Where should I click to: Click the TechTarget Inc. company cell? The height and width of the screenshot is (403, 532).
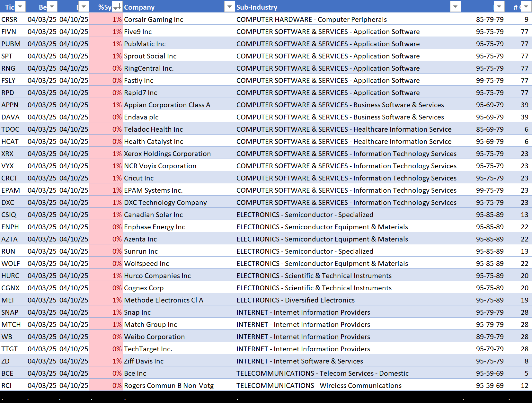(179, 349)
